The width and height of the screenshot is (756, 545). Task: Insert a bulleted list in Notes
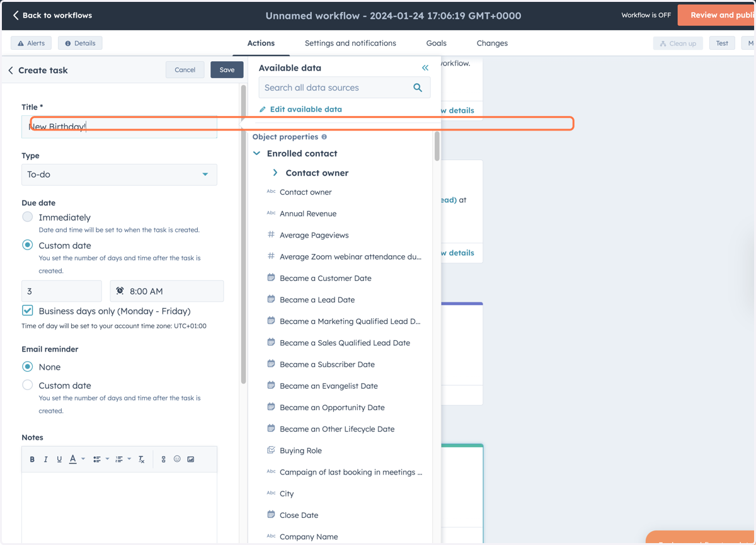click(x=97, y=459)
